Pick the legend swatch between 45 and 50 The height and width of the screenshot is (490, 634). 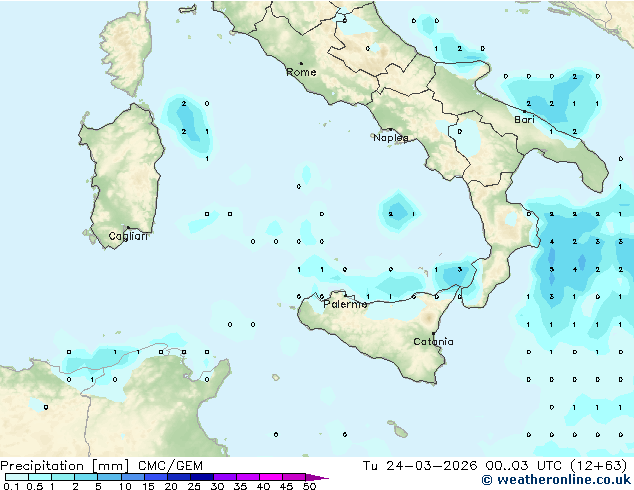(294, 477)
